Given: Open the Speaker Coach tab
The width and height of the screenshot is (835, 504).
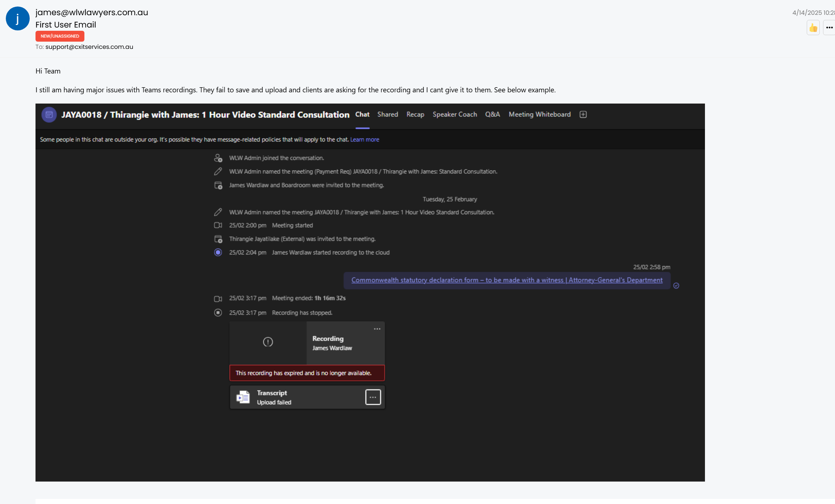Looking at the screenshot, I should (x=455, y=114).
